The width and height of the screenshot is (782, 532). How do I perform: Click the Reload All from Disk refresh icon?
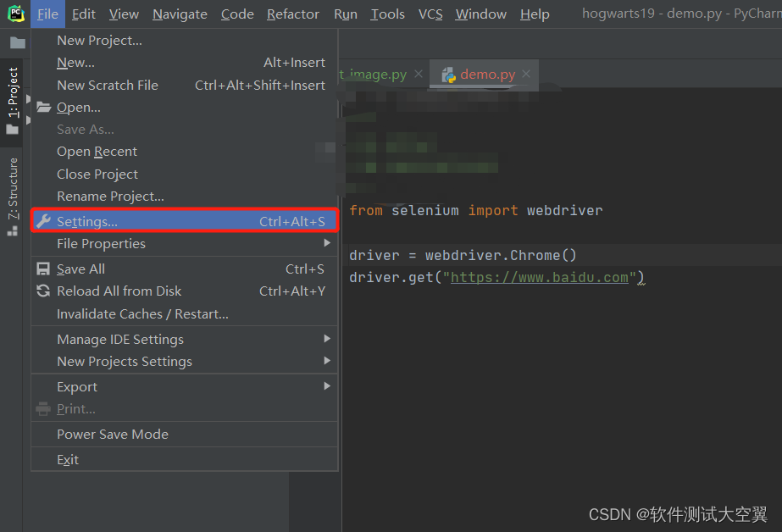coord(43,291)
